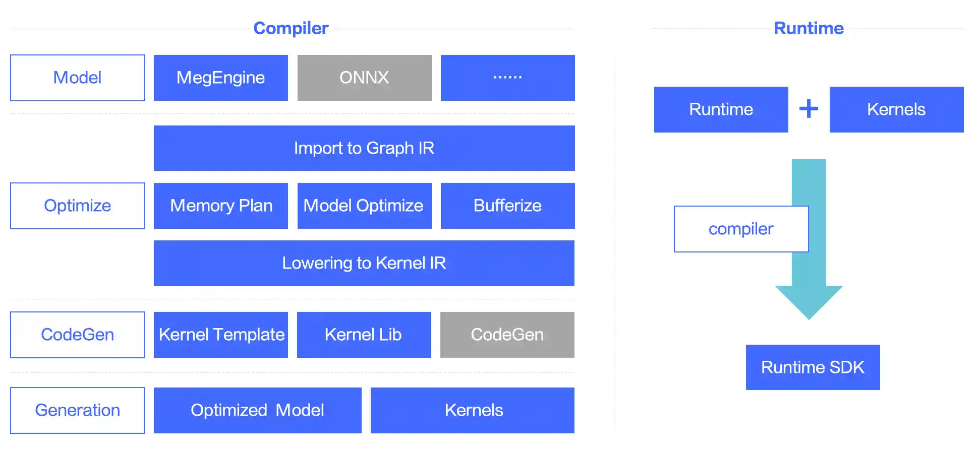Choose the Kernel Lib block
Viewport: 980px width, 450px height.
364,335
